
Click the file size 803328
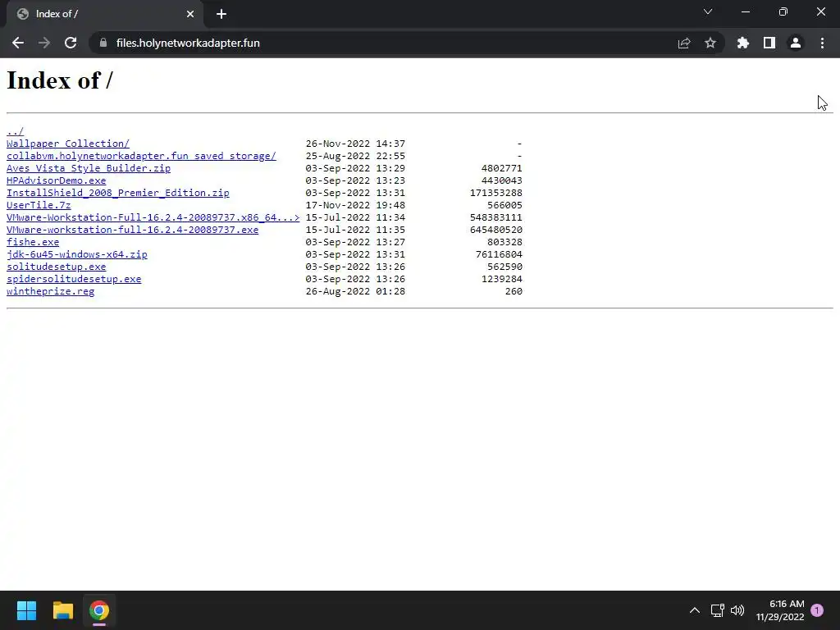tap(504, 242)
